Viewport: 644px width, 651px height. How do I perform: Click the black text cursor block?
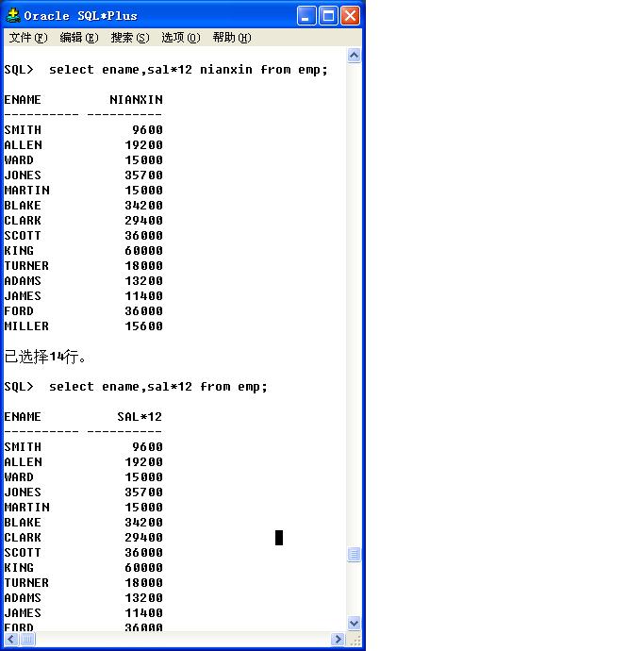pos(279,538)
